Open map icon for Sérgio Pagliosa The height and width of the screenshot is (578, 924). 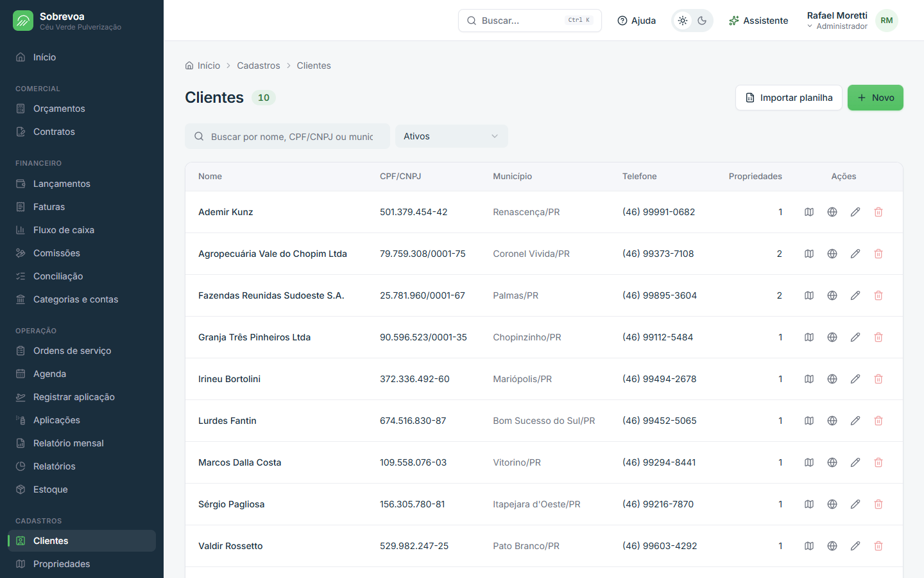(x=809, y=504)
